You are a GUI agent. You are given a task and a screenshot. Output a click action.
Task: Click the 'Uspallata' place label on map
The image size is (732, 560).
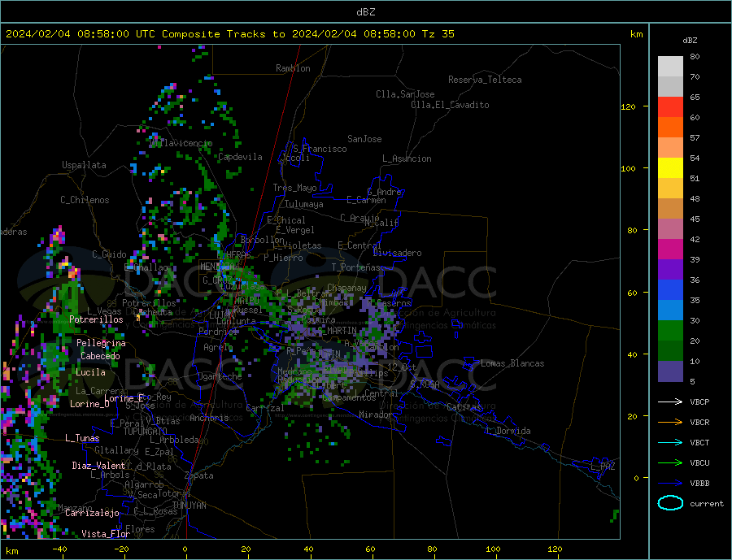coord(84,165)
